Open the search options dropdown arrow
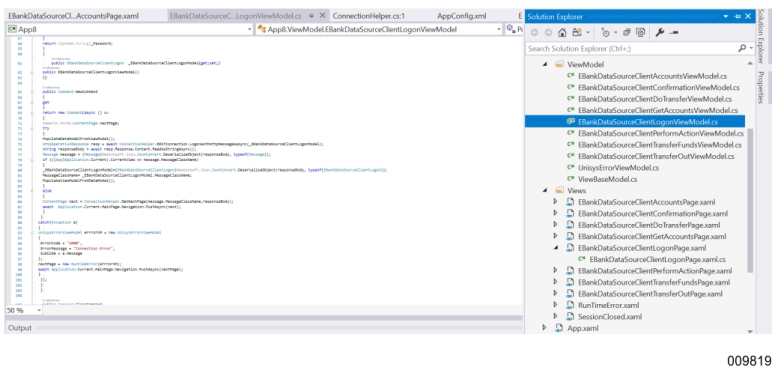The image size is (778, 379). pyautogui.click(x=751, y=49)
